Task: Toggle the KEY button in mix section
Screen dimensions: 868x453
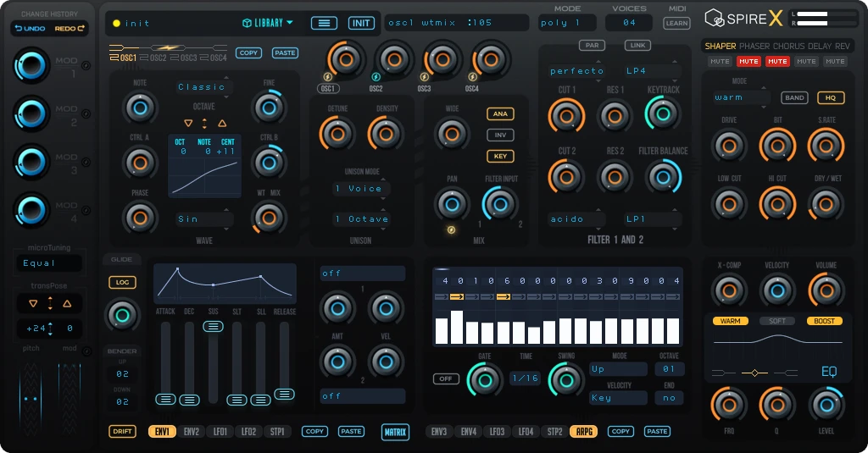Action: point(500,156)
